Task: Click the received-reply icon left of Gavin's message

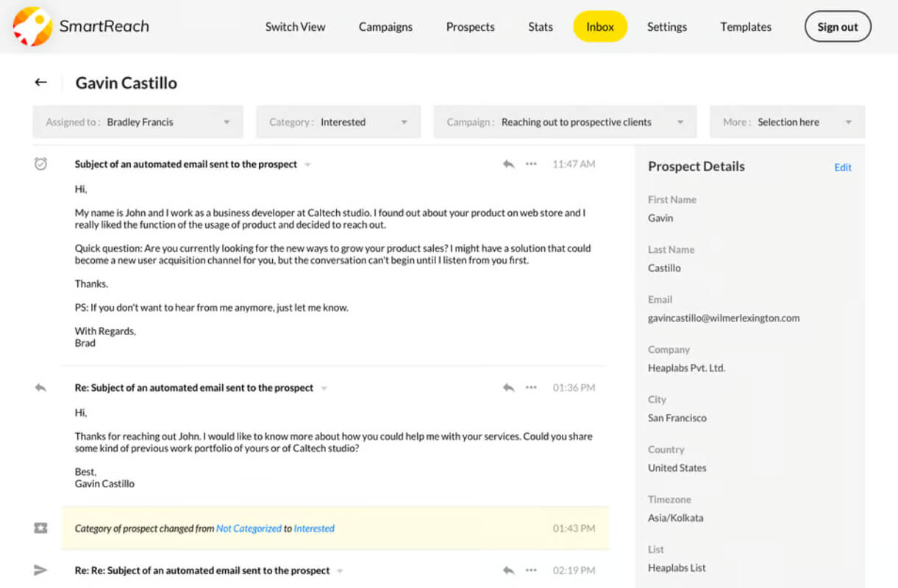Action: (41, 387)
